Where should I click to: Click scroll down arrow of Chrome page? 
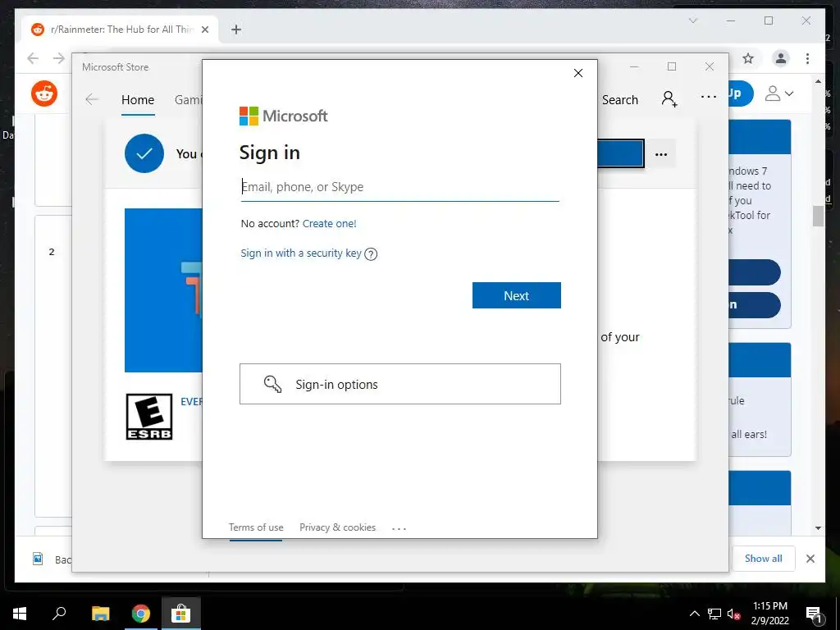tap(818, 528)
